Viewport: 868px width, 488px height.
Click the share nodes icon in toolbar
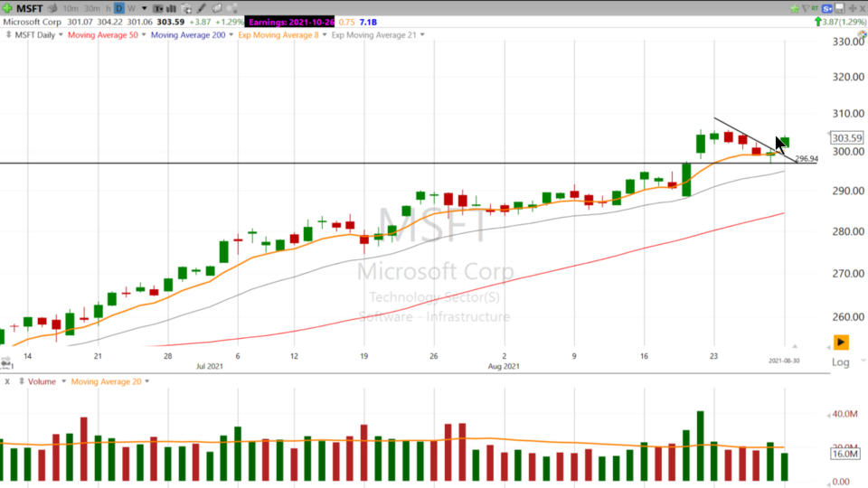[x=232, y=8]
